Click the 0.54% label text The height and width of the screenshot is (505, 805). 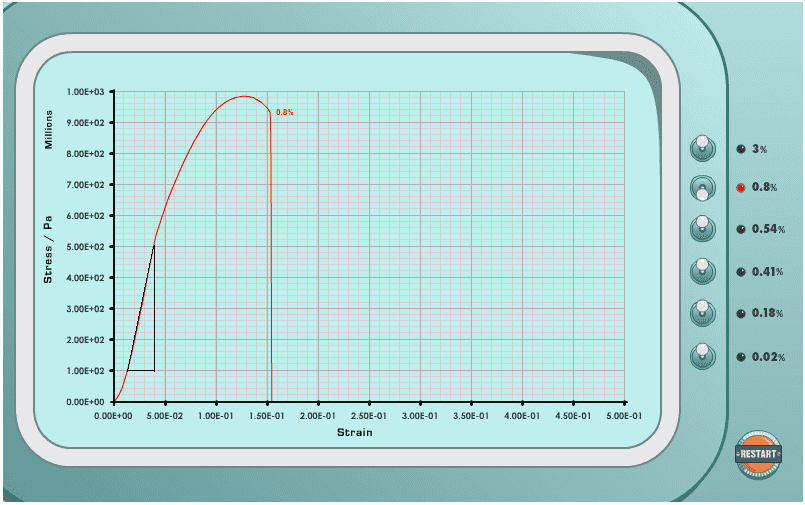click(769, 229)
